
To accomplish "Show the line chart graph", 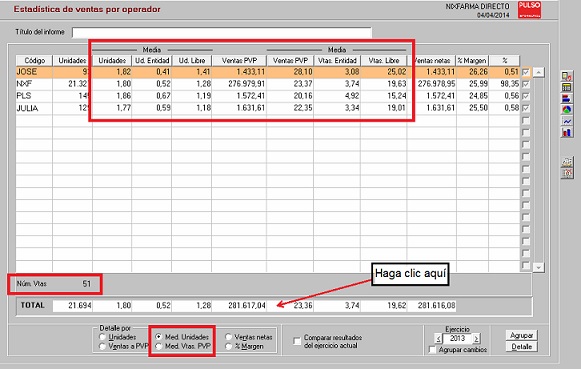I will click(x=567, y=121).
